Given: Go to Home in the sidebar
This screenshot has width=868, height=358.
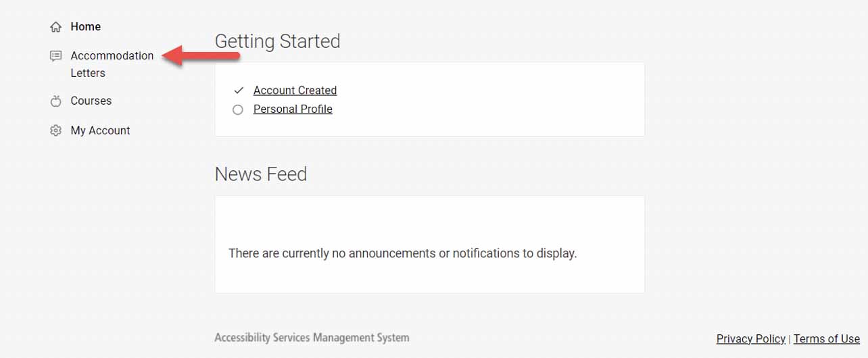Looking at the screenshot, I should tap(85, 27).
